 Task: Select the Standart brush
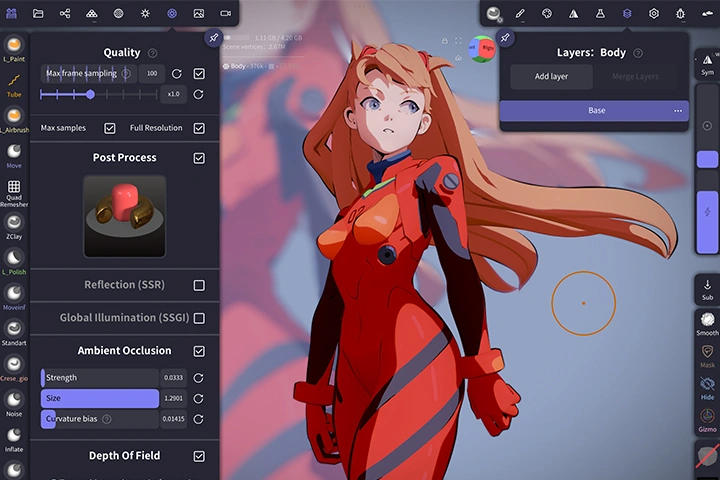tap(14, 333)
